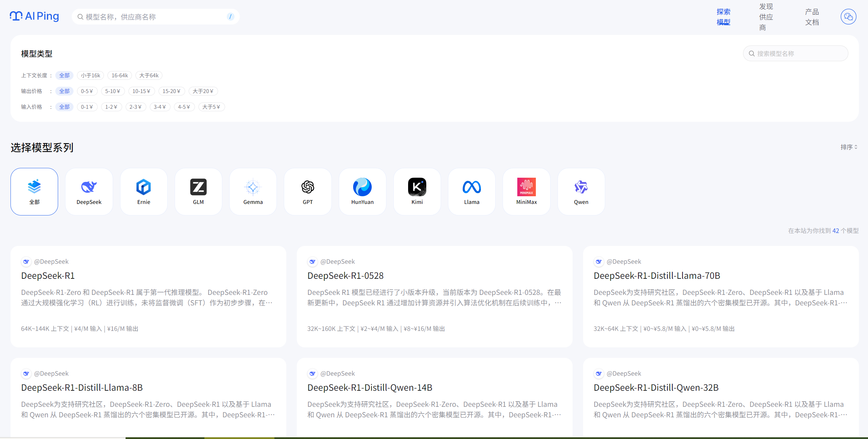Click 32K~64K 上下文 pricing line of Distill-Llama-70B
Screen dimensions: 868x439
click(664, 329)
